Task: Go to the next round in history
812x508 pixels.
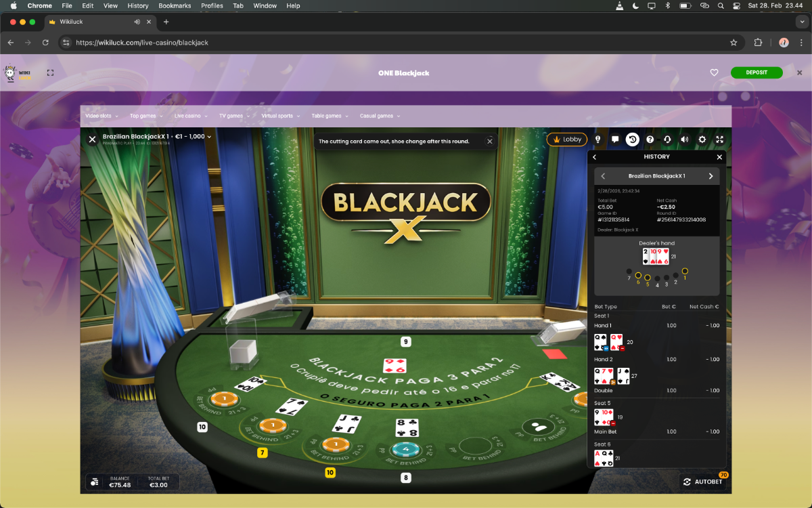Action: pyautogui.click(x=710, y=176)
